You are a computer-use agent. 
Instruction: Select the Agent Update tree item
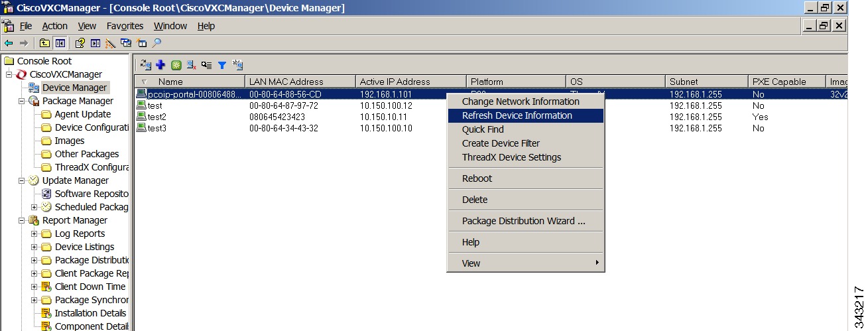83,114
